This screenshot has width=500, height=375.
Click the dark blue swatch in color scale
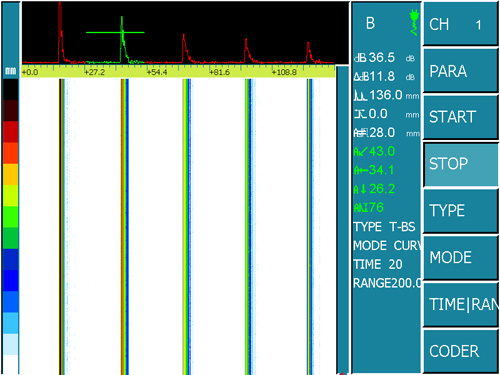tap(11, 259)
